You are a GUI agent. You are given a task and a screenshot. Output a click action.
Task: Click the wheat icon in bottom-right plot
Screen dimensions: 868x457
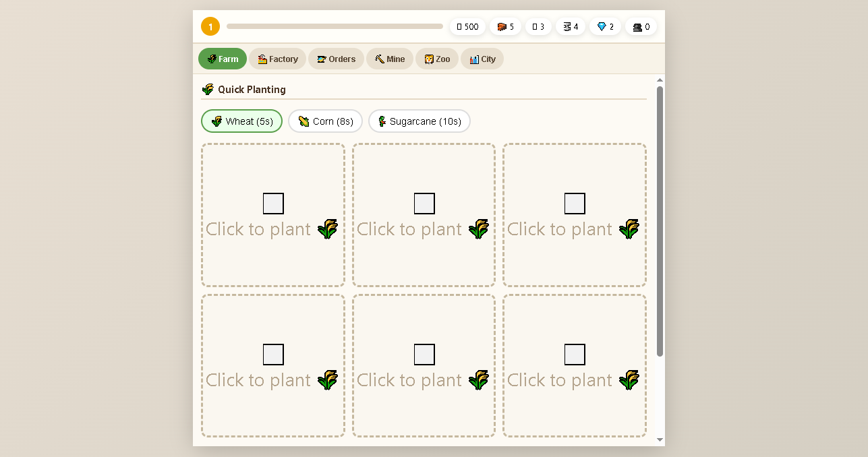pos(629,380)
